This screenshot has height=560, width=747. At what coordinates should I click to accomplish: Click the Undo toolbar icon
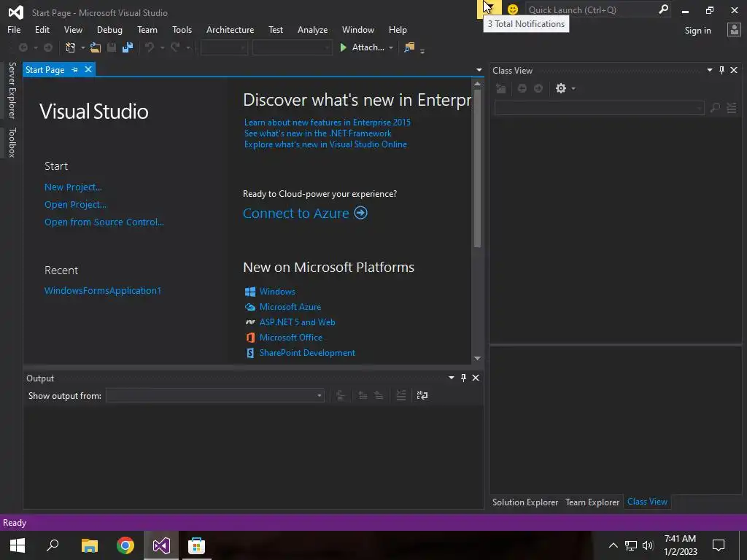click(150, 47)
